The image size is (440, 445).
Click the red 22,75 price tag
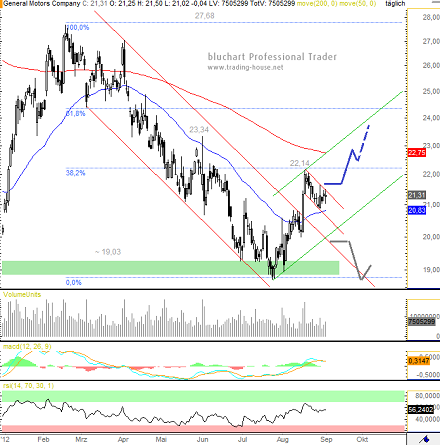point(417,153)
